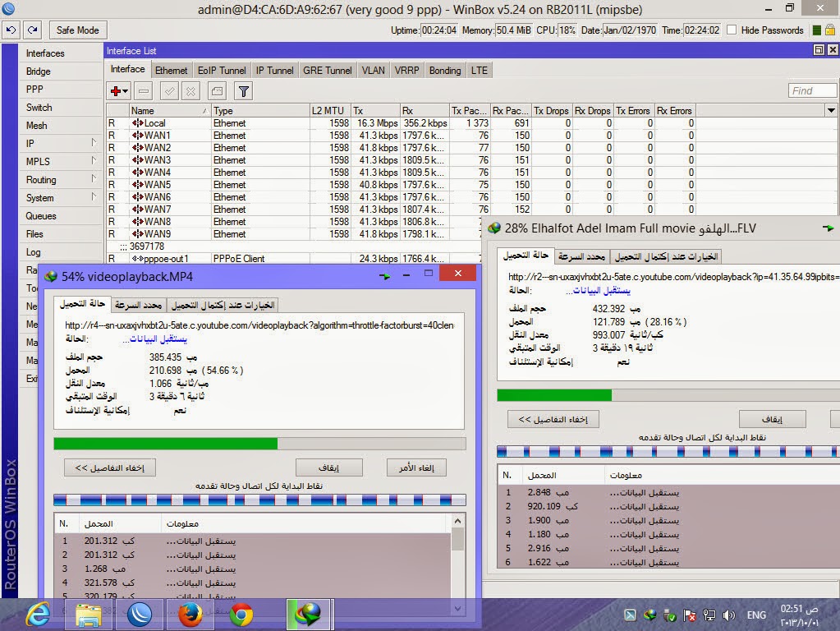
Task: Click the padlock icon at top right
Action: [x=830, y=30]
